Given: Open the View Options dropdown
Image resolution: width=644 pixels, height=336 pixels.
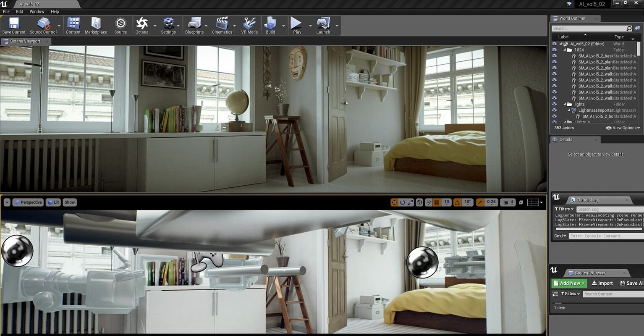Looking at the screenshot, I should tap(623, 128).
